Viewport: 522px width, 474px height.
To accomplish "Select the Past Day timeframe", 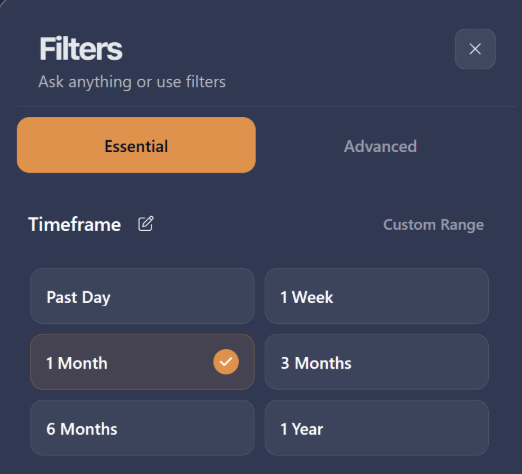I will [x=142, y=296].
